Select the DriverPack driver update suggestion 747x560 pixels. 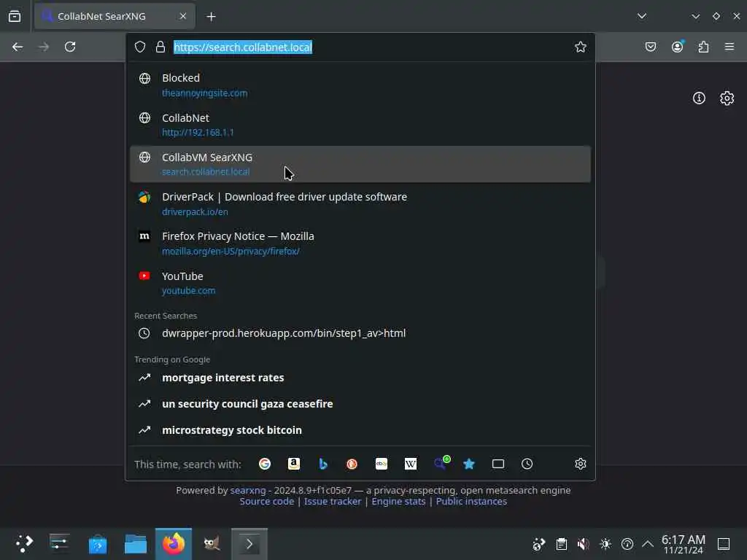(360, 204)
